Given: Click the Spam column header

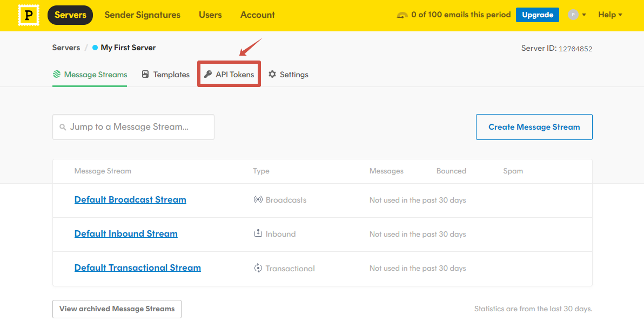Looking at the screenshot, I should pos(513,171).
